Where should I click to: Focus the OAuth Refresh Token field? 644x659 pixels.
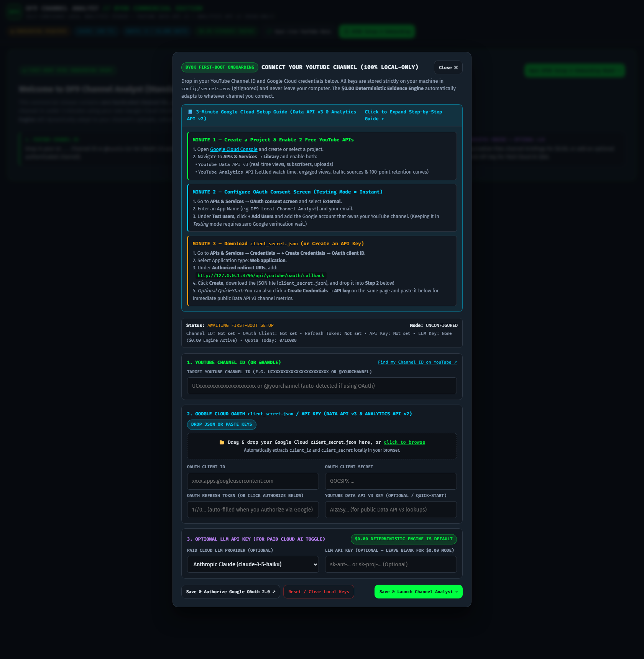pos(253,510)
